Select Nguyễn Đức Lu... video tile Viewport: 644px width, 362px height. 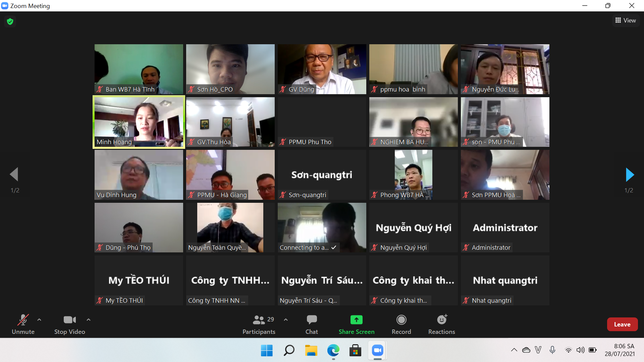pos(505,69)
